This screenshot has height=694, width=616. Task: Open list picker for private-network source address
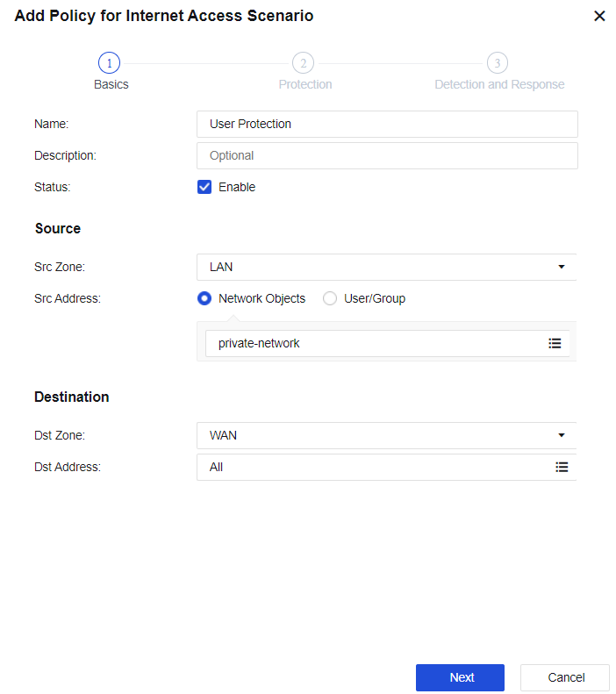pos(555,343)
